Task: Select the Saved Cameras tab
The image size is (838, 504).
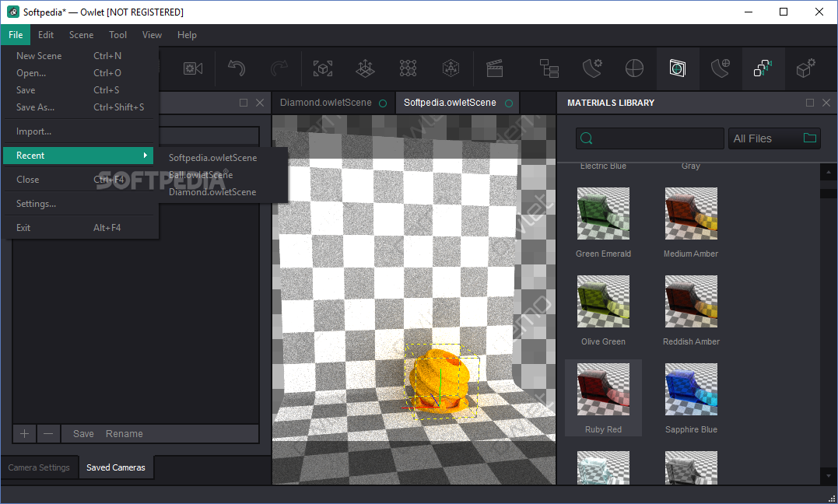Action: tap(116, 467)
